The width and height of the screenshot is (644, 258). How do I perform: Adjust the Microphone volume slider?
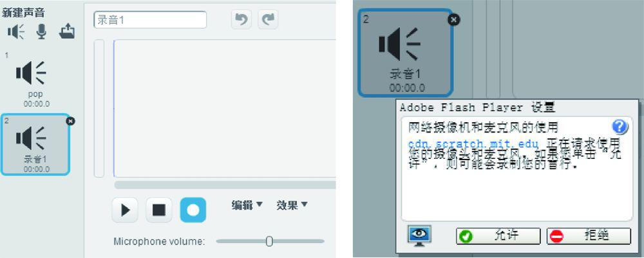pos(269,241)
